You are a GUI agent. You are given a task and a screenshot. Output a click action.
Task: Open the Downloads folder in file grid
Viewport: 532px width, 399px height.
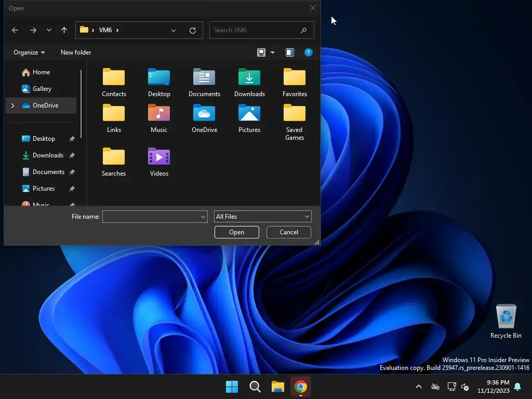pos(249,83)
